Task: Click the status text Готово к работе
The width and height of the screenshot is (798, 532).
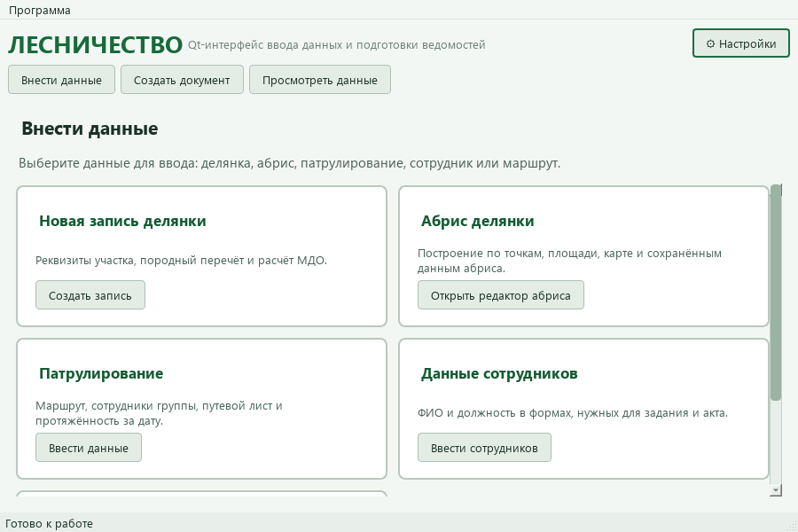Action: pyautogui.click(x=50, y=523)
